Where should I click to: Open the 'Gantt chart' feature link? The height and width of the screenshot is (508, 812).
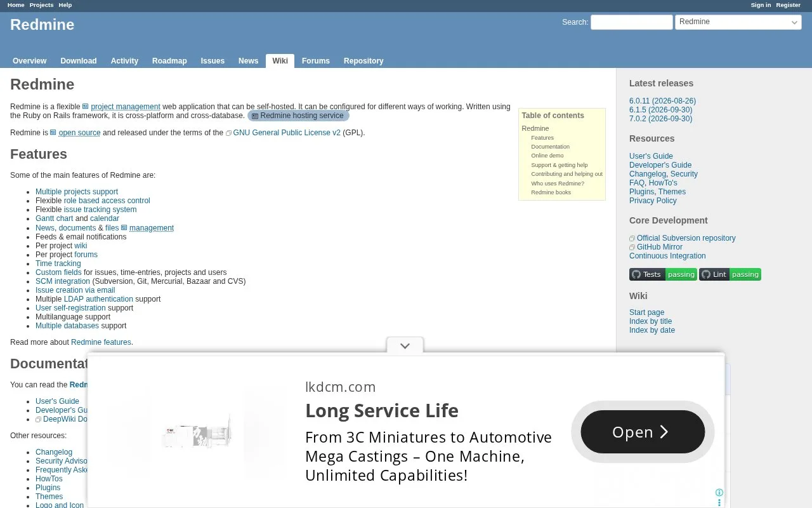pos(55,218)
